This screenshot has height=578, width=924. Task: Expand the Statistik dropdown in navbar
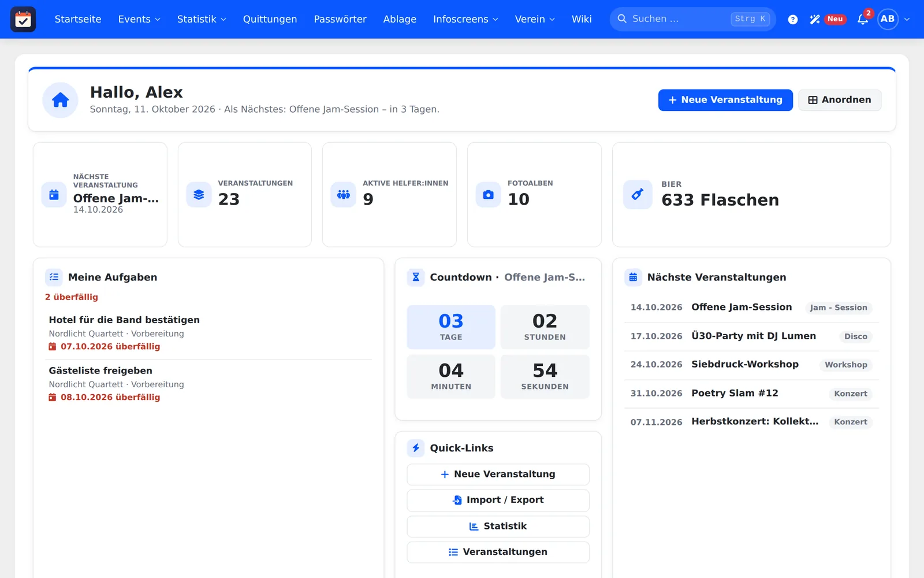202,19
